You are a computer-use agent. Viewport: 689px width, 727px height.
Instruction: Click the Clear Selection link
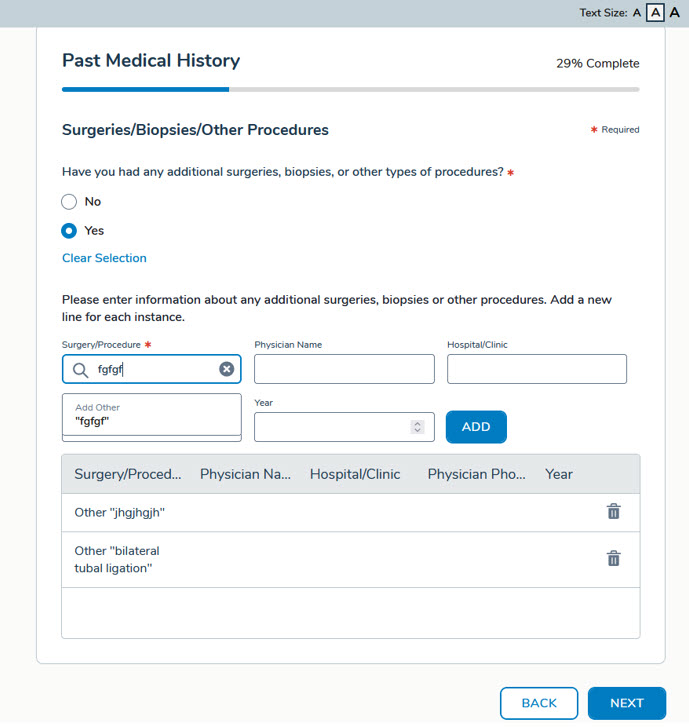pyautogui.click(x=104, y=258)
